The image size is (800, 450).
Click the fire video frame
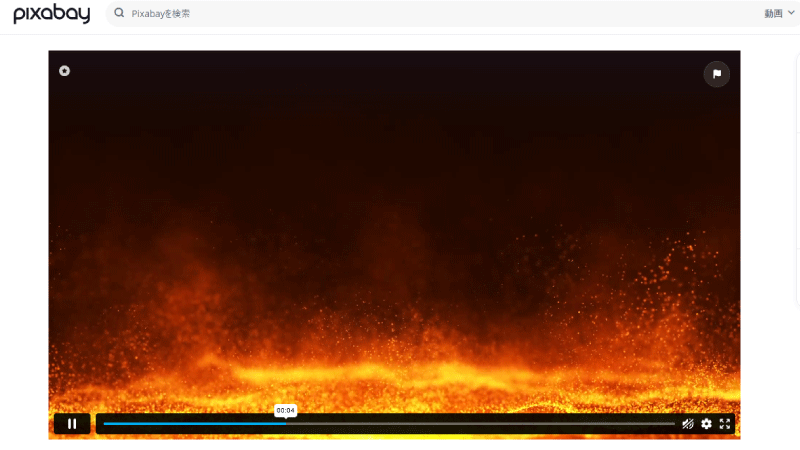394,230
